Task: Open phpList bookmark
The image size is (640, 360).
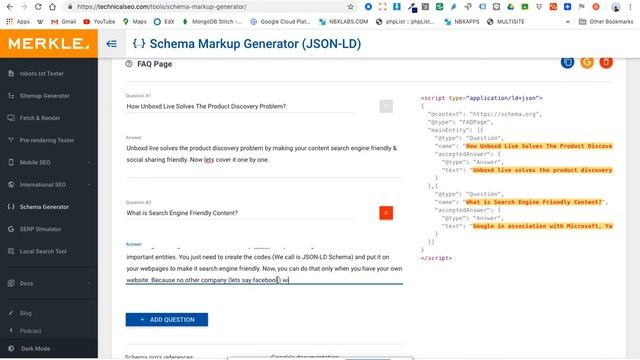Action: point(405,22)
